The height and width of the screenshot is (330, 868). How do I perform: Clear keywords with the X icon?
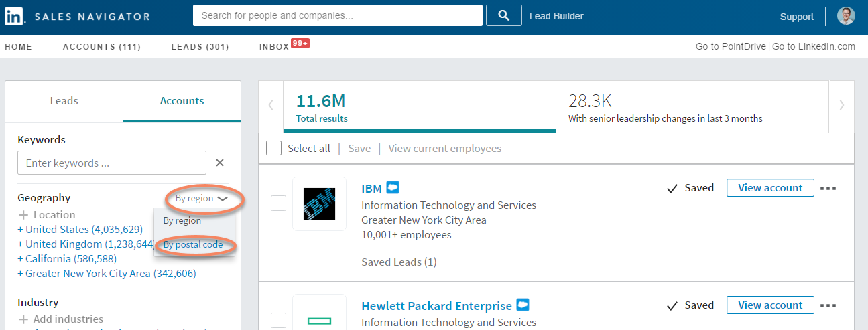220,163
